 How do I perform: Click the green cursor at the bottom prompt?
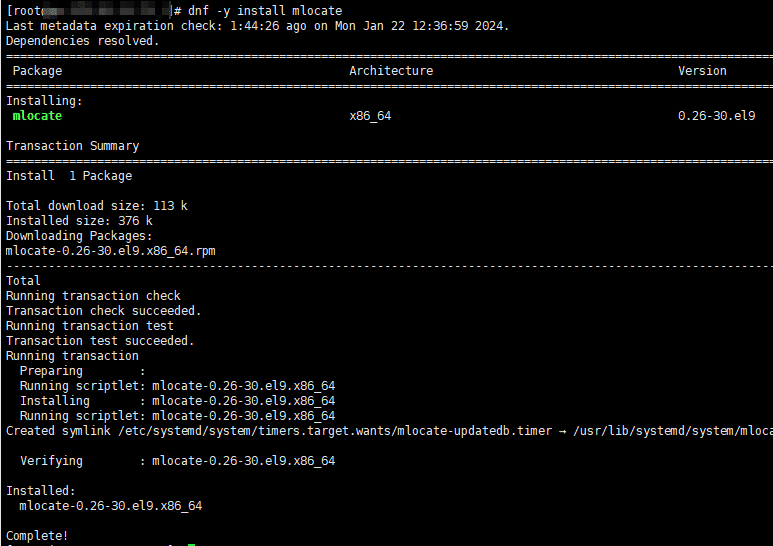(x=192, y=545)
